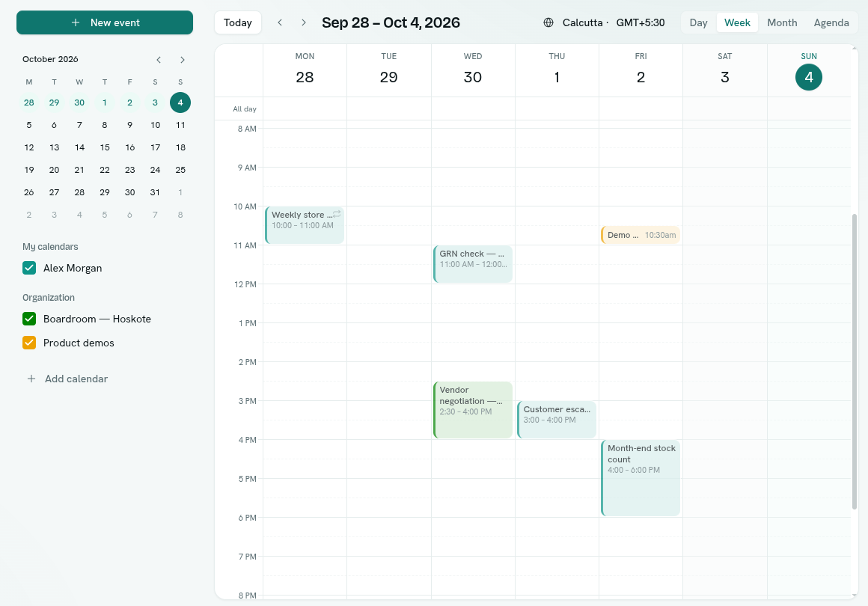Click the New event button
The image size is (868, 606).
pyautogui.click(x=105, y=22)
